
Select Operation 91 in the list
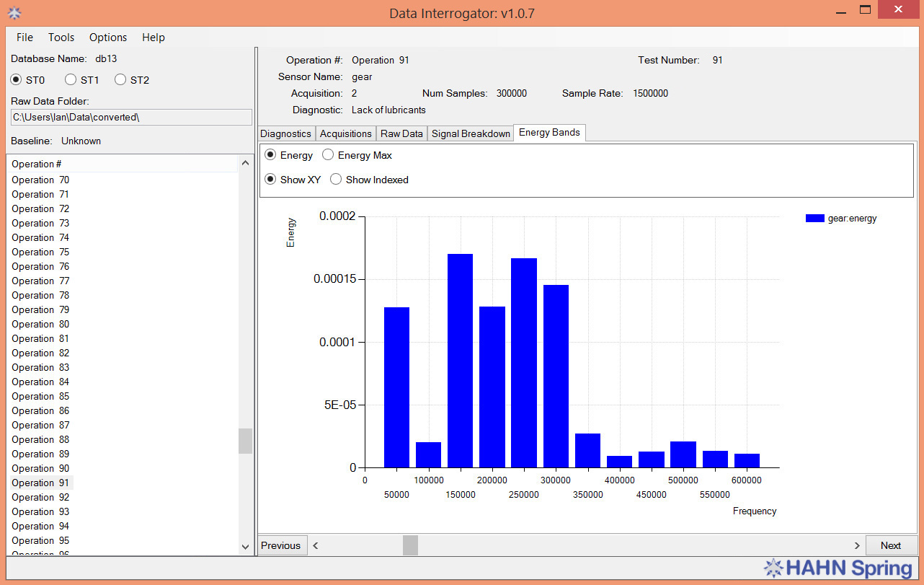point(40,483)
